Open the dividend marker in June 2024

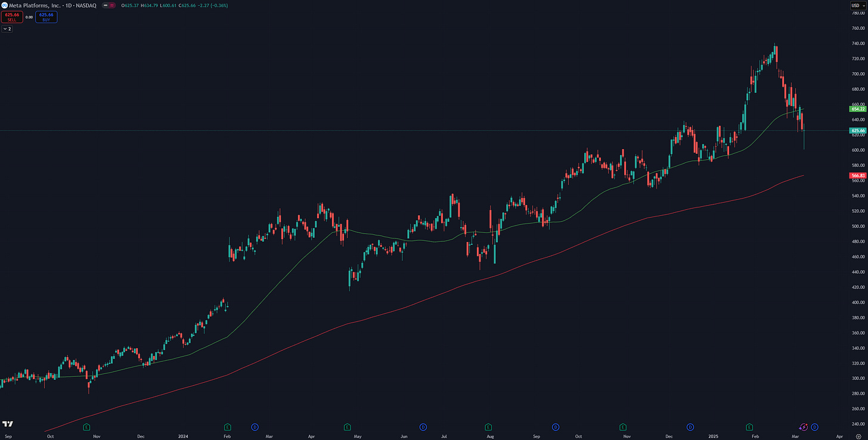pyautogui.click(x=423, y=427)
